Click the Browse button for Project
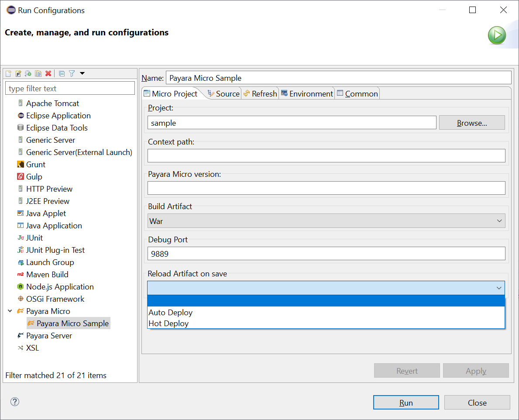 pyautogui.click(x=471, y=123)
